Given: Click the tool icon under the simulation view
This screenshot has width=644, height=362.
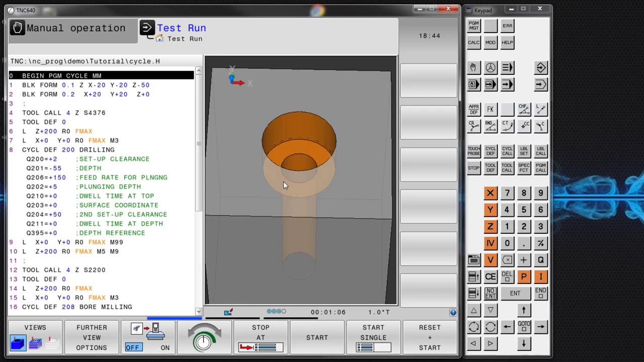Looking at the screenshot, I should (x=228, y=312).
